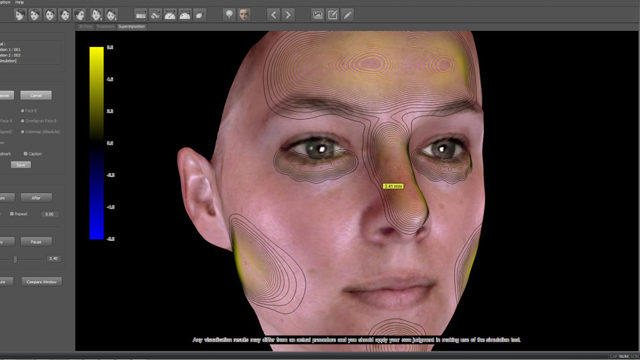Switch to the Superimposition tab

point(131,27)
